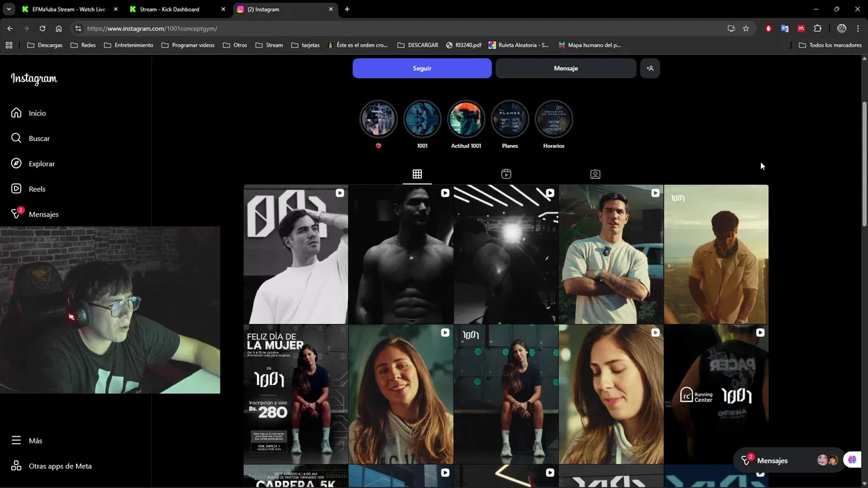The height and width of the screenshot is (488, 868).
Task: Click the Mensaje button
Action: click(566, 68)
